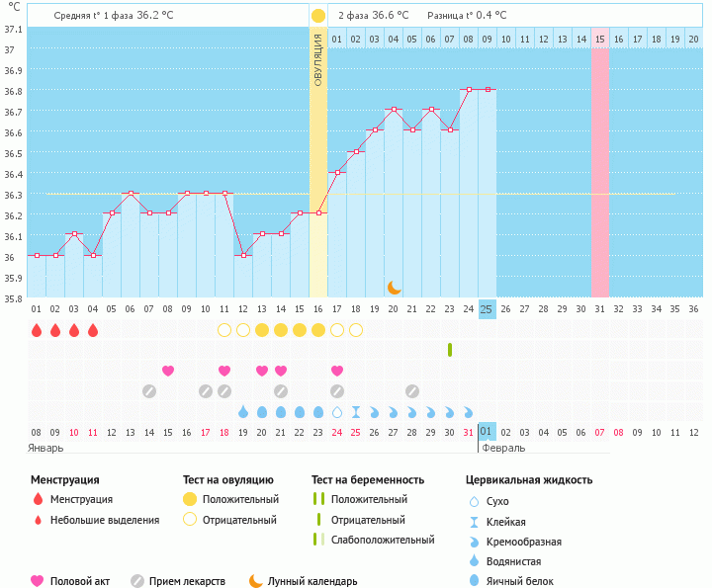The image size is (712, 588).
Task: Click the highlighted 01 February date cell
Action: point(487,432)
